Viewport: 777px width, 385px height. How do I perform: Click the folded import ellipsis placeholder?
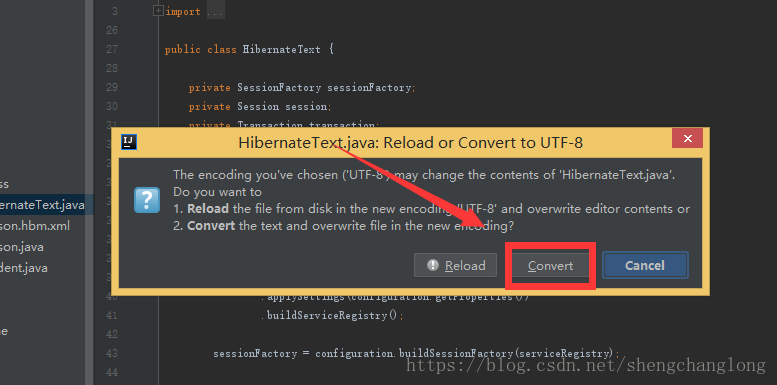click(x=215, y=11)
